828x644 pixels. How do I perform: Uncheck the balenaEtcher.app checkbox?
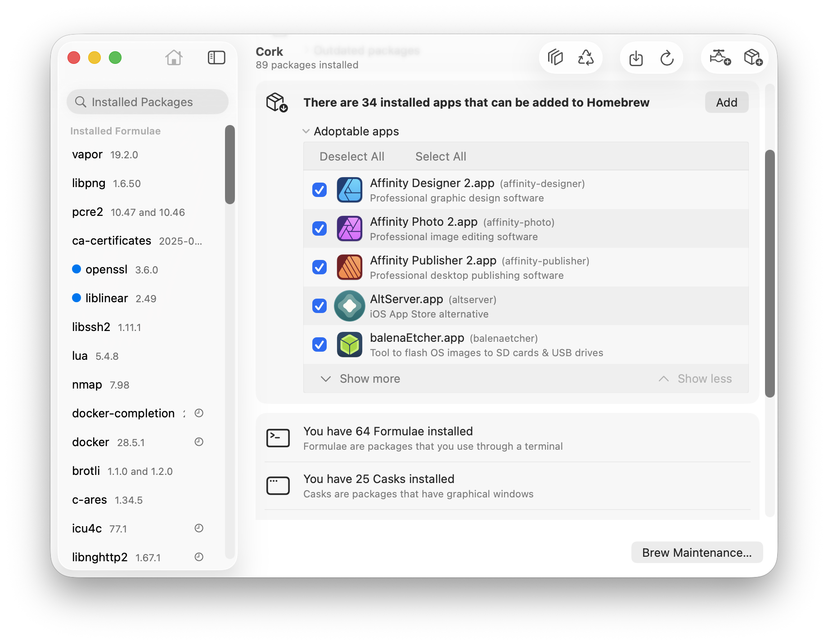click(319, 344)
